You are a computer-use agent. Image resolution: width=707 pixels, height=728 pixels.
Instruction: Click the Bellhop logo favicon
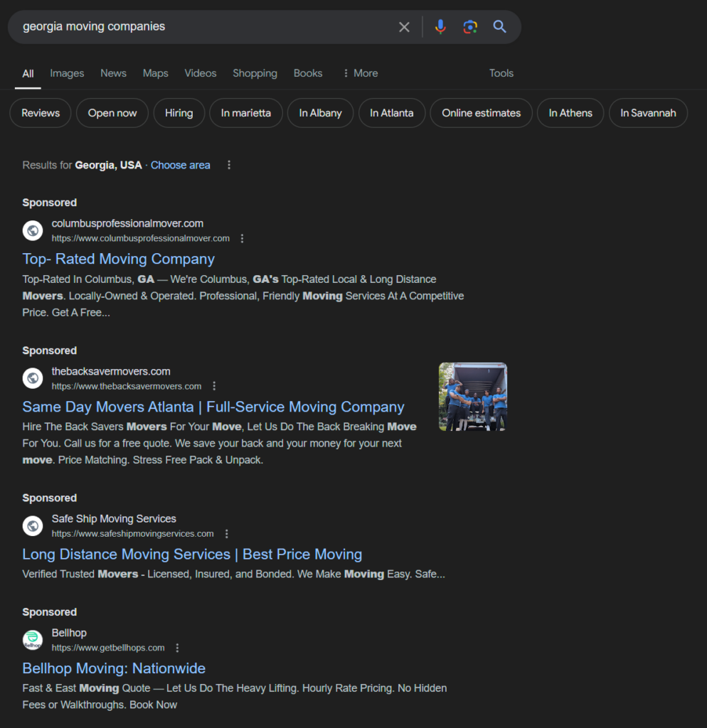33,640
